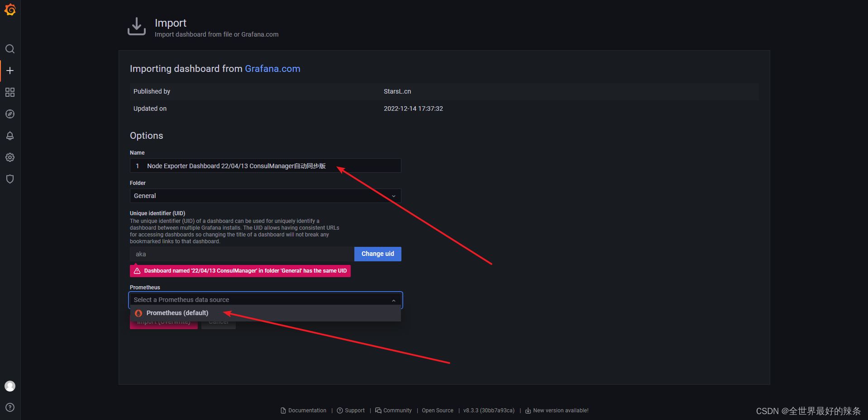Click the StarsL.cn publisher value

tap(397, 91)
